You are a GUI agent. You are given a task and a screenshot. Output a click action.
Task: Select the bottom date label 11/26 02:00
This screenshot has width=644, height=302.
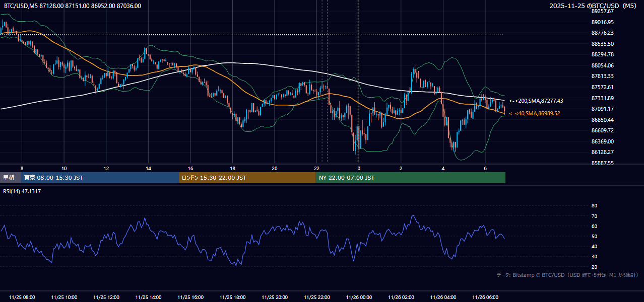coord(401,297)
